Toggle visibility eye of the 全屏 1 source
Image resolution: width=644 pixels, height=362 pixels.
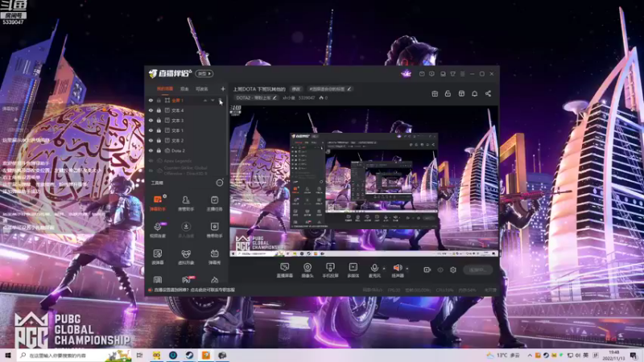click(x=151, y=101)
